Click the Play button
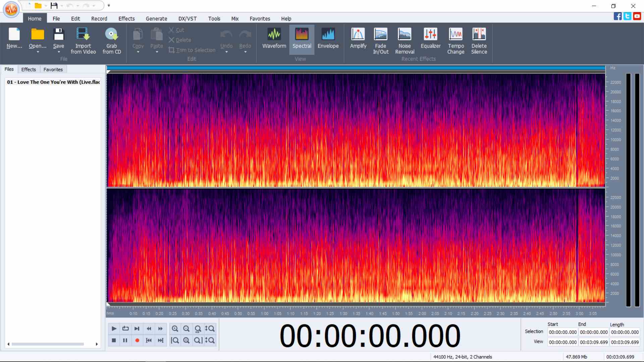 114,328
